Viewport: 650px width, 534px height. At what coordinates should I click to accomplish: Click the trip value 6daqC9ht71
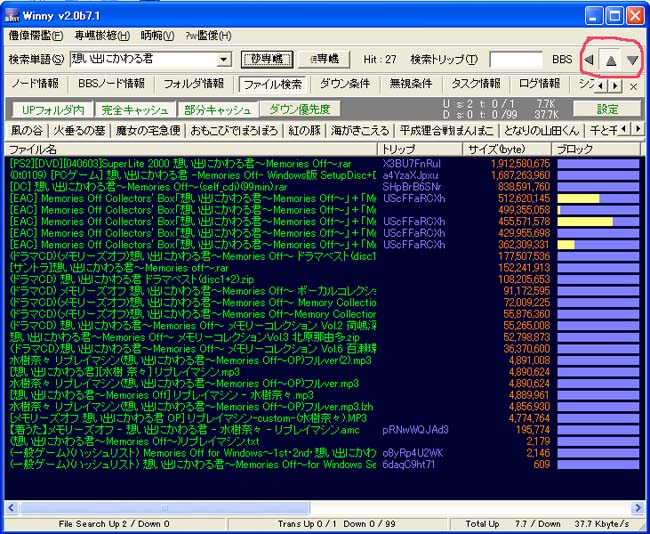(x=409, y=465)
